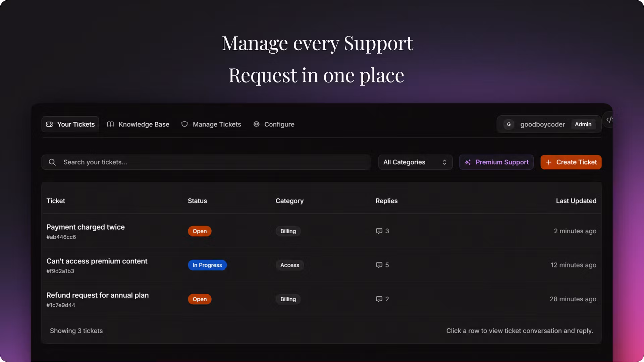This screenshot has width=644, height=362.
Task: Click the 12 minutes ago timestamp
Action: click(x=573, y=265)
